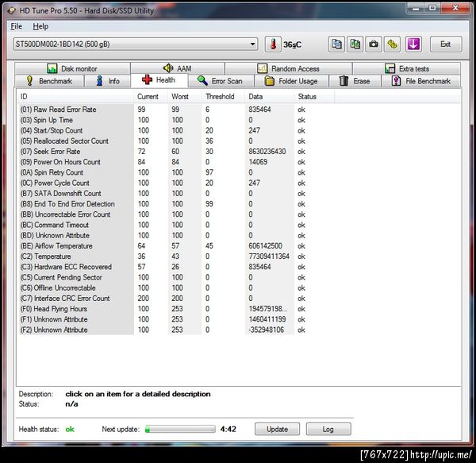476x463 pixels.
Task: Select the Uncorrectable Error Count row
Action: 177,214
